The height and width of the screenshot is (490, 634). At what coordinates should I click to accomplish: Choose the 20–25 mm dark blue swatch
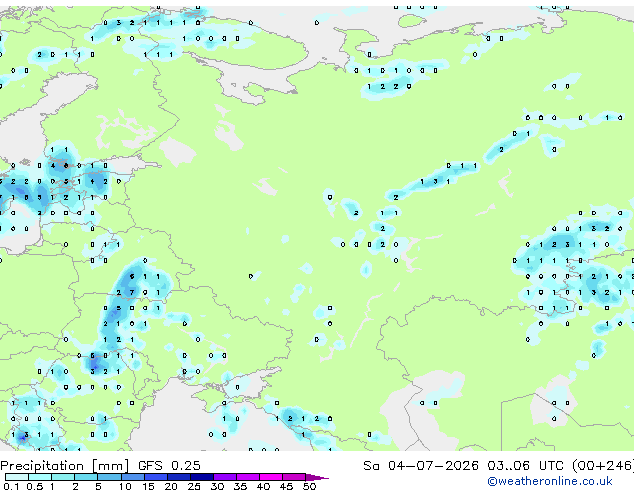pos(178,477)
